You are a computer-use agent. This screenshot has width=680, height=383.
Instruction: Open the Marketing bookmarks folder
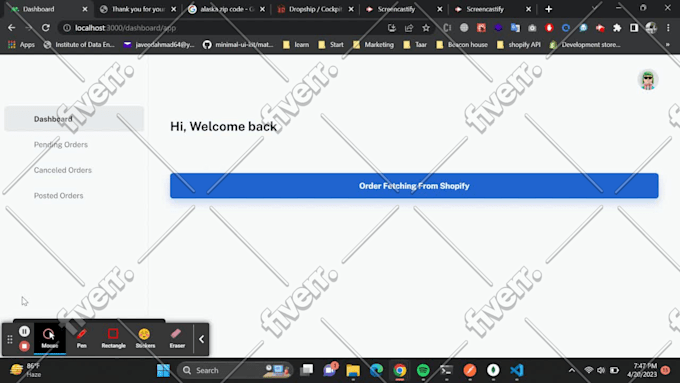[x=373, y=45]
